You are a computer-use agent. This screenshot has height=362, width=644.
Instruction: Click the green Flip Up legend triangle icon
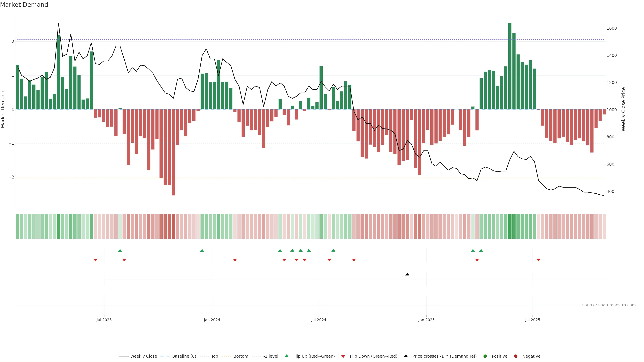[x=287, y=356]
